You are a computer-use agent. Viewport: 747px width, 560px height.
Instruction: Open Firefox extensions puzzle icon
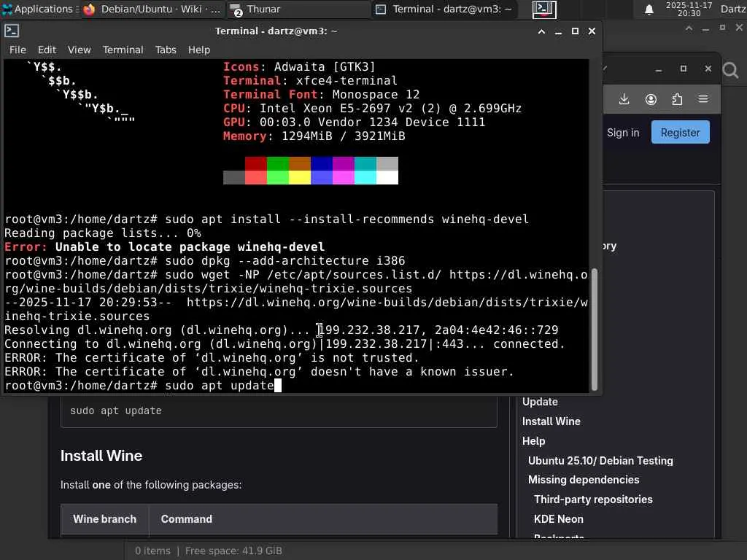coord(677,99)
